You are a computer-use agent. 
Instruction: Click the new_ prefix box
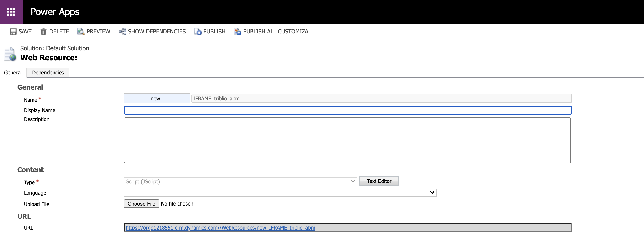(x=157, y=98)
